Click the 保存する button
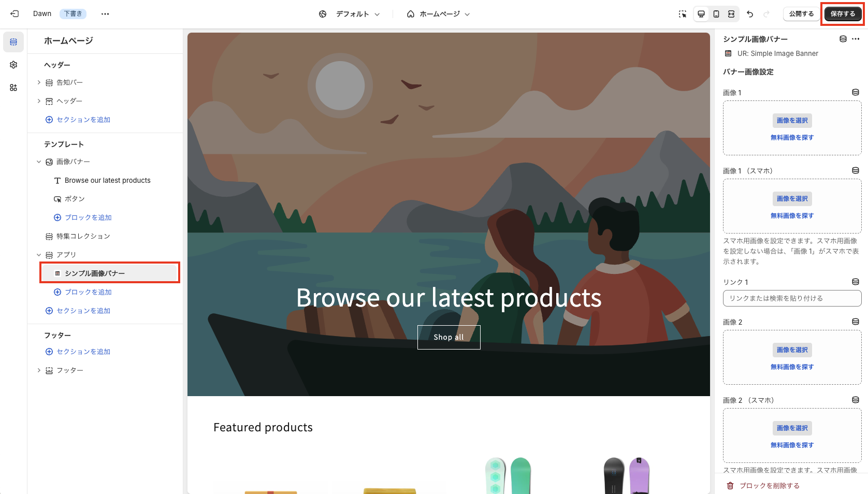 [x=843, y=14]
